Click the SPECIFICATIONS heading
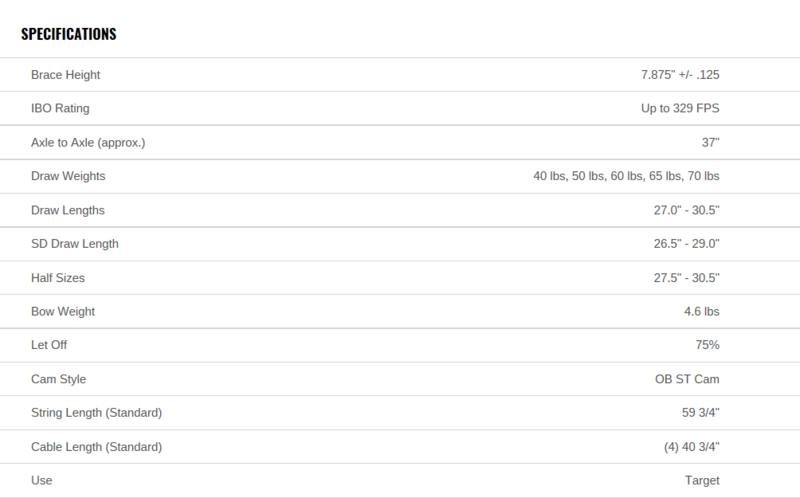800x498 pixels. (69, 34)
